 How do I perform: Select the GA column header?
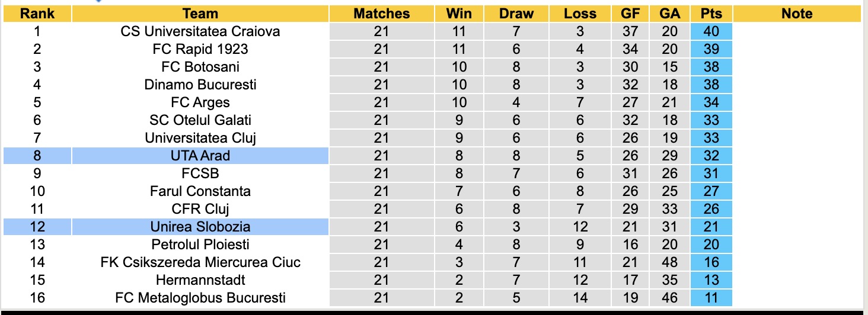tap(669, 14)
